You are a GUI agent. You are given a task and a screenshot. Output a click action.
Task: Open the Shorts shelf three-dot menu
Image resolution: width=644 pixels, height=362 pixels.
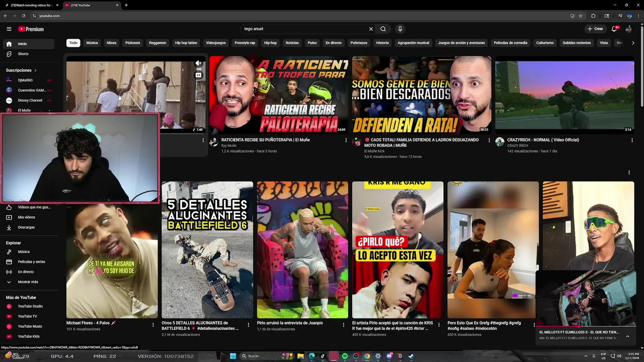629,172
